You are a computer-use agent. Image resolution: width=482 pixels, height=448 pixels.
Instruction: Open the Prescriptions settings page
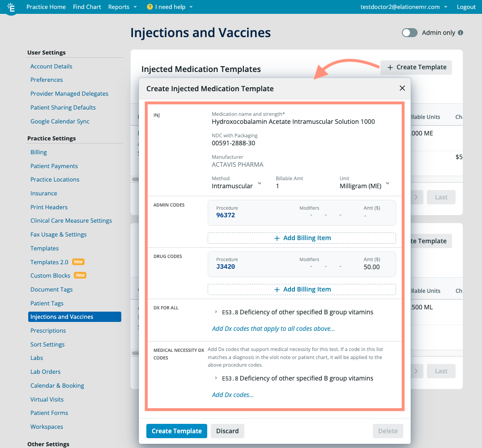pyautogui.click(x=48, y=330)
